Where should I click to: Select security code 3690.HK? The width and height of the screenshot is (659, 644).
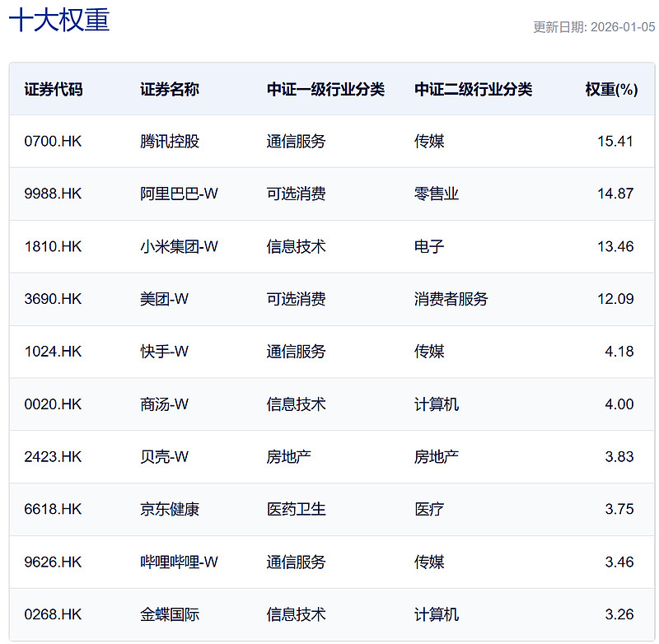click(53, 299)
